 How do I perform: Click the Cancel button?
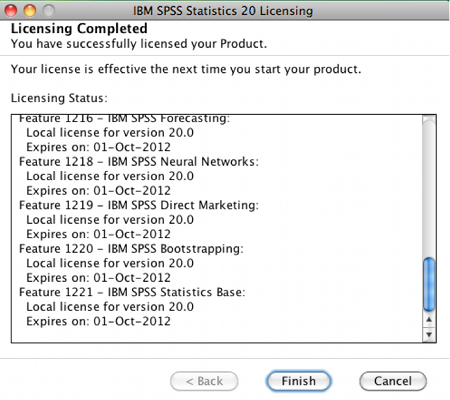393,381
